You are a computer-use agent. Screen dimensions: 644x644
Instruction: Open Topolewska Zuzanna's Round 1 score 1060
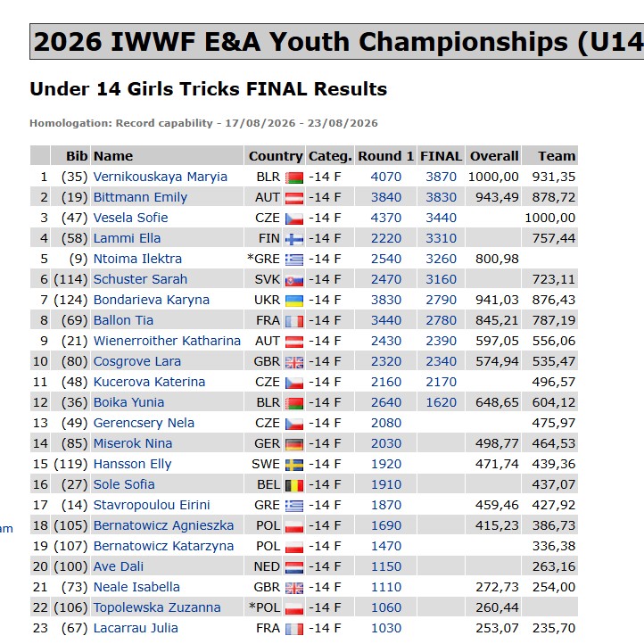[385, 607]
